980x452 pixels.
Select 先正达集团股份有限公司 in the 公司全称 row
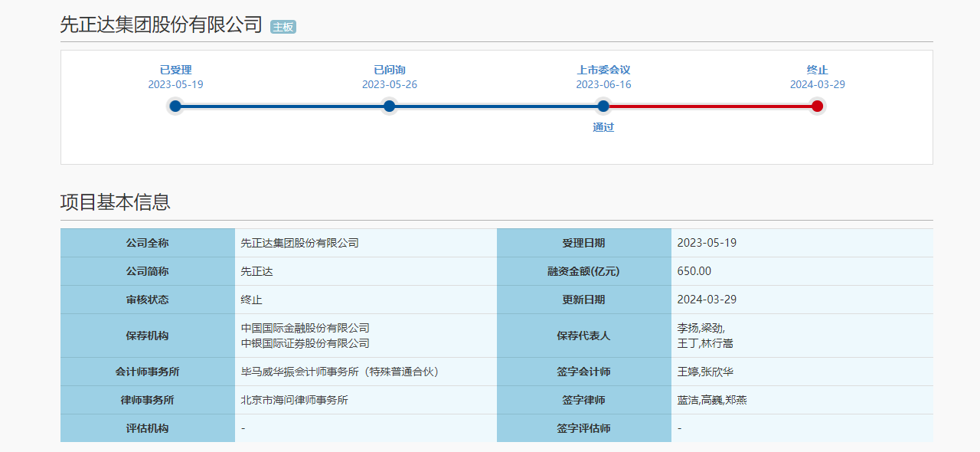tap(299, 243)
